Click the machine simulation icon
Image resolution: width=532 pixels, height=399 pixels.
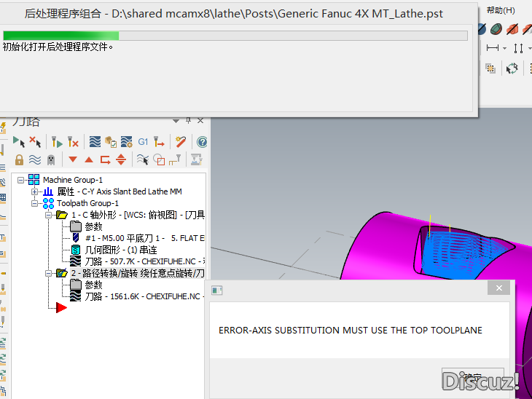pos(197,159)
